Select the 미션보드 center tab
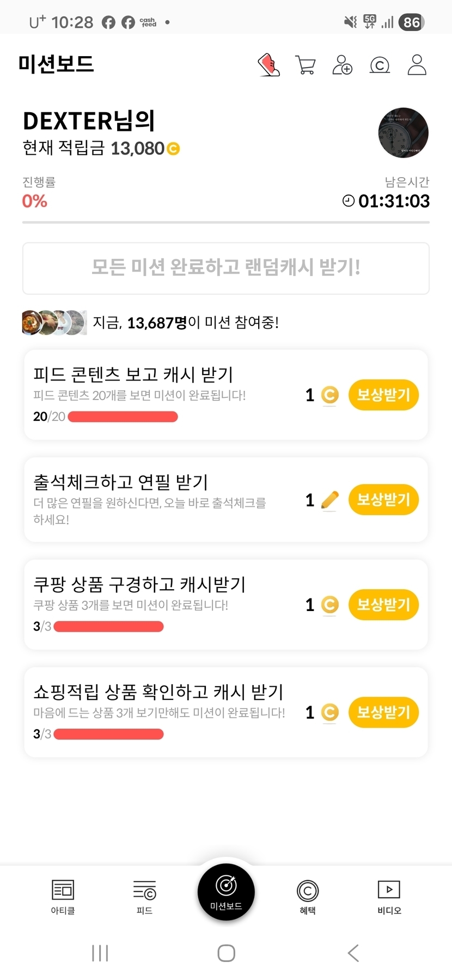452x980 pixels. 226,892
